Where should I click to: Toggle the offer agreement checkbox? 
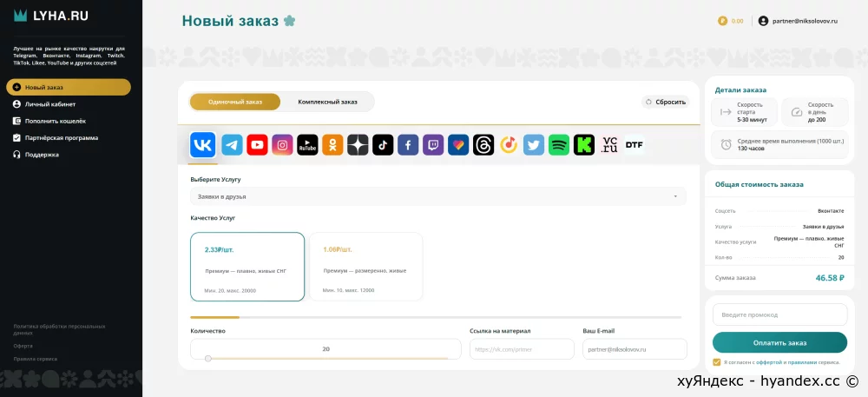pos(717,362)
